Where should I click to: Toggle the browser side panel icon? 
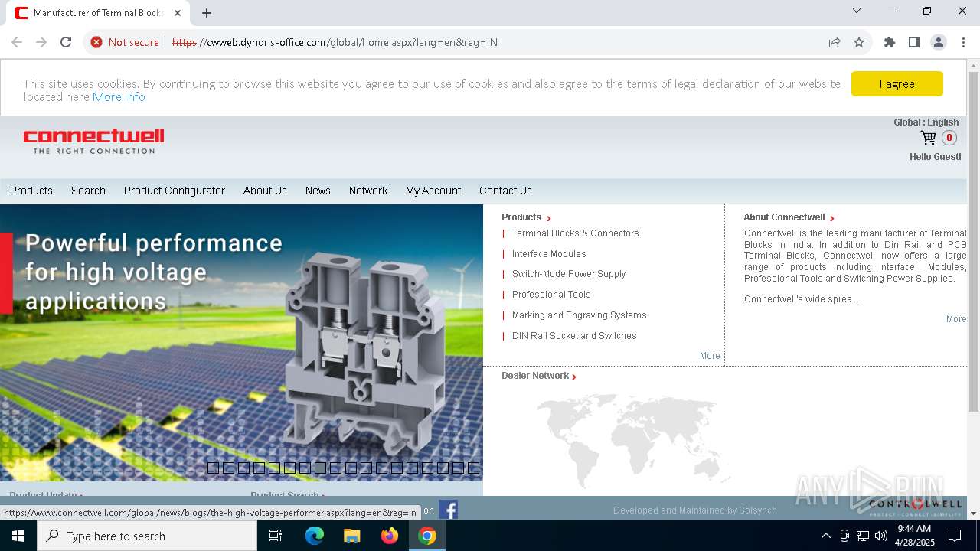click(x=914, y=42)
